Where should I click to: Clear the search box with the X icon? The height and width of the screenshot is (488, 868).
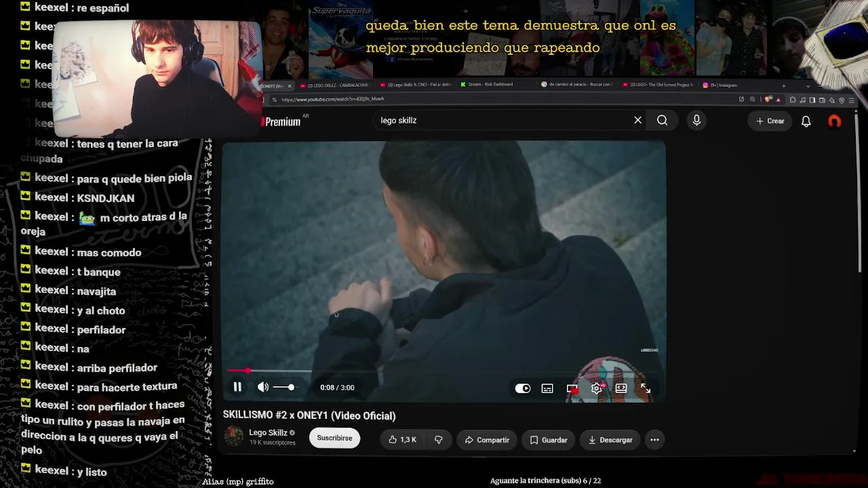(x=637, y=120)
